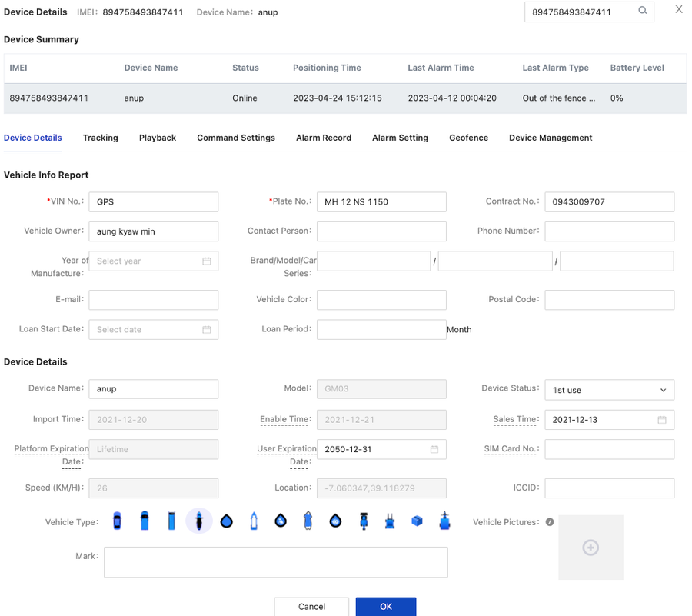Select the highlighted motorcycle vehicle type icon
This screenshot has height=616, width=692.
click(199, 521)
